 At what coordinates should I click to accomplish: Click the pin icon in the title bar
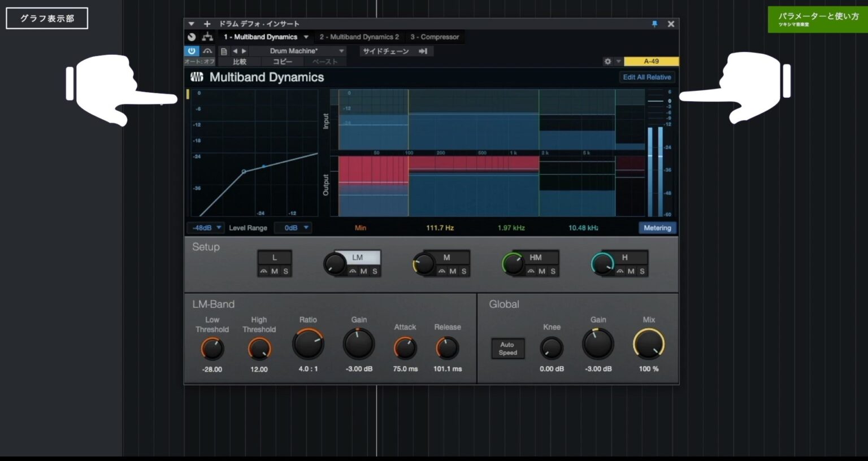coord(654,24)
